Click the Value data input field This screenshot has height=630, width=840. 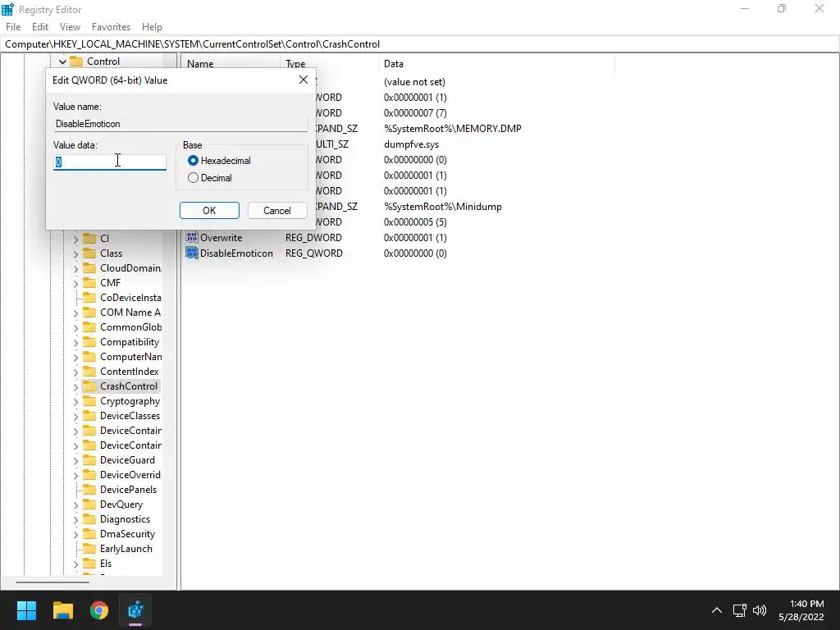110,162
